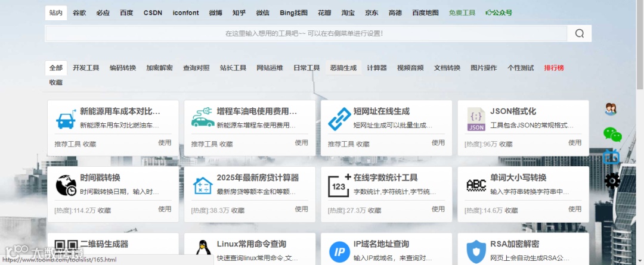
Task: Select the Bing找图 search tab
Action: (x=293, y=13)
